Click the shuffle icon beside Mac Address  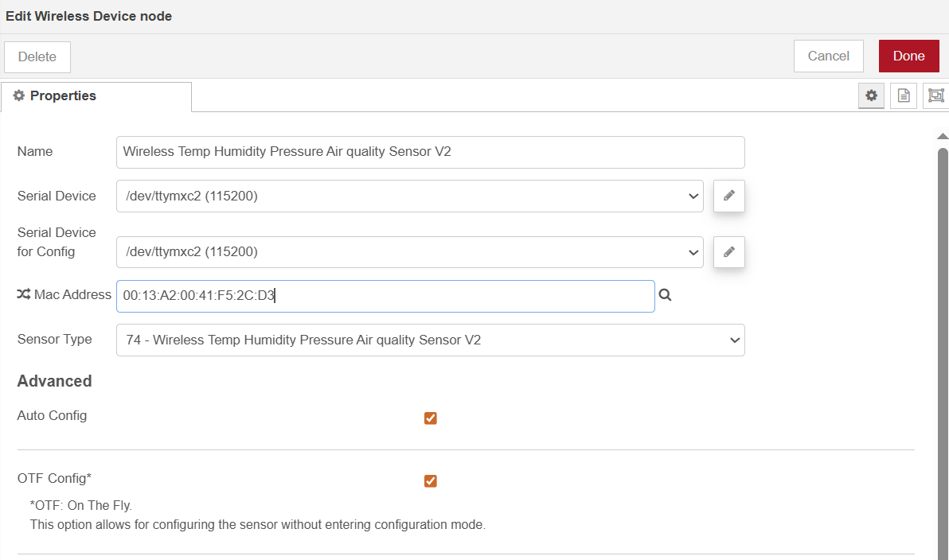(23, 295)
